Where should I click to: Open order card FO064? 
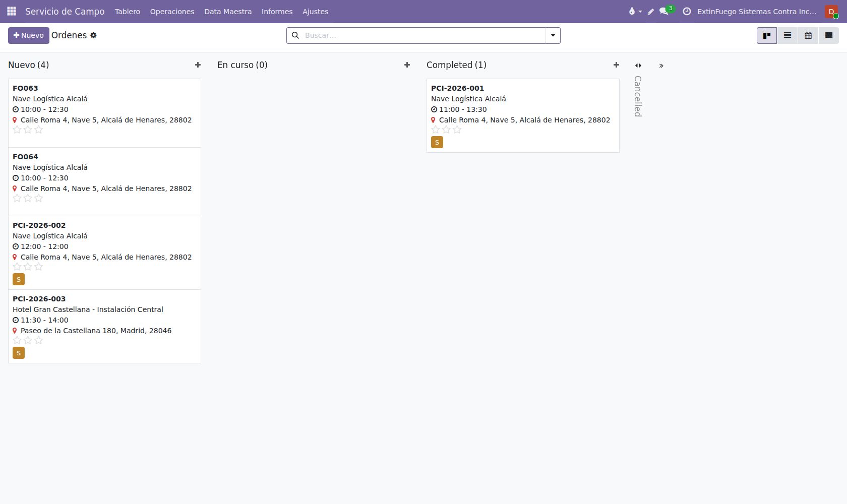pos(104,181)
